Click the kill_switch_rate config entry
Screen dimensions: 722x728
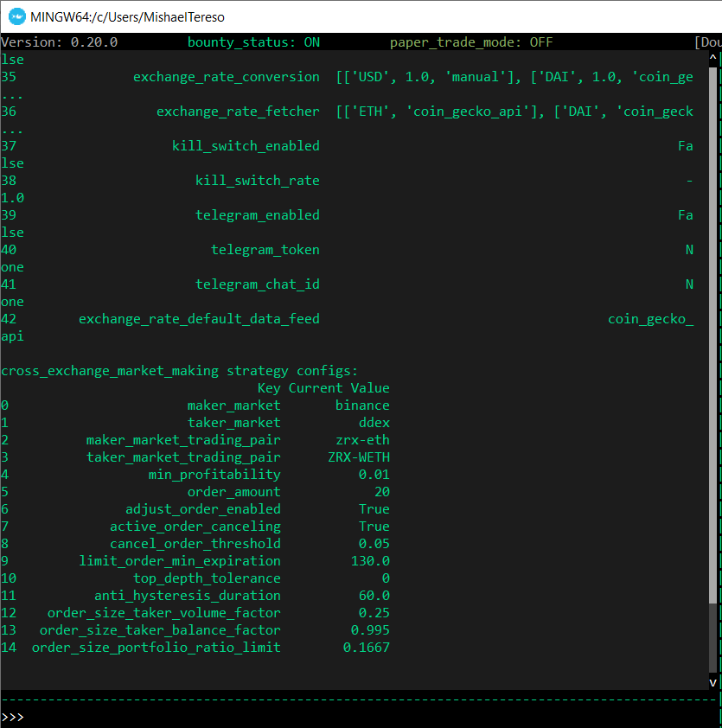tap(258, 180)
